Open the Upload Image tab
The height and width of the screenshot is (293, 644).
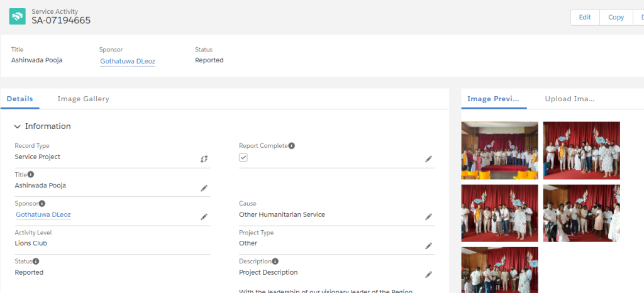(x=570, y=99)
